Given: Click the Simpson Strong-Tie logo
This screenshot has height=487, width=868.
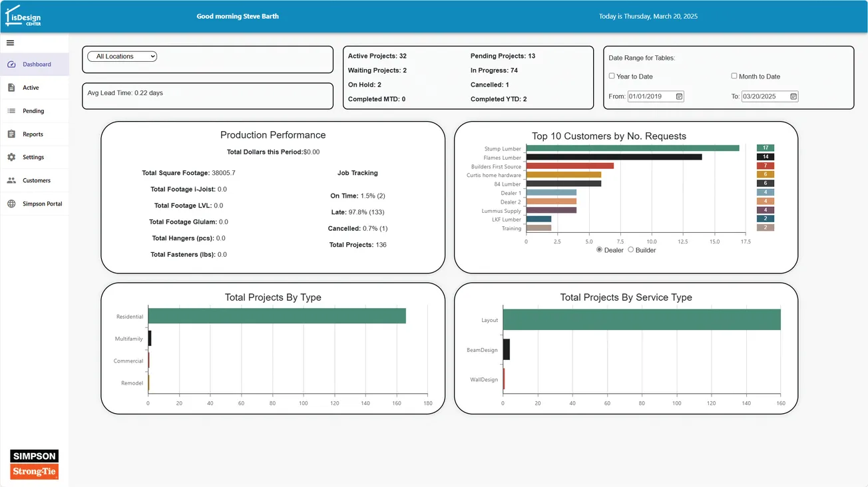Looking at the screenshot, I should [x=33, y=463].
